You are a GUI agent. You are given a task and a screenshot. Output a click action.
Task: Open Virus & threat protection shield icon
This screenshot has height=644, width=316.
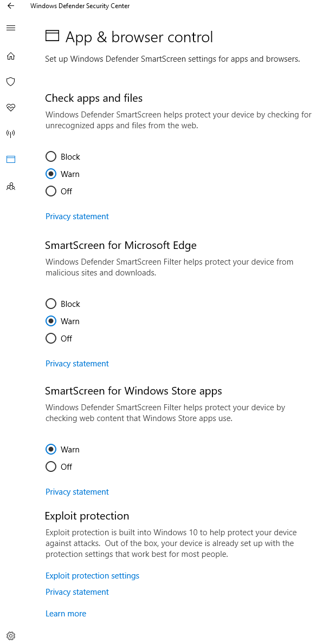(x=10, y=82)
